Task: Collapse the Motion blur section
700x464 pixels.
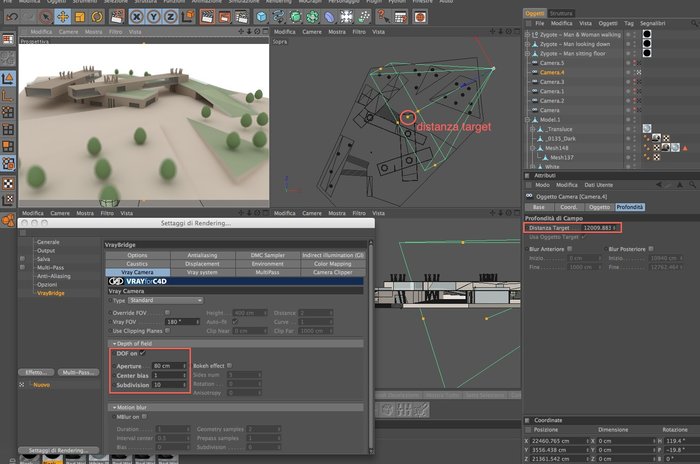Action: [x=114, y=407]
